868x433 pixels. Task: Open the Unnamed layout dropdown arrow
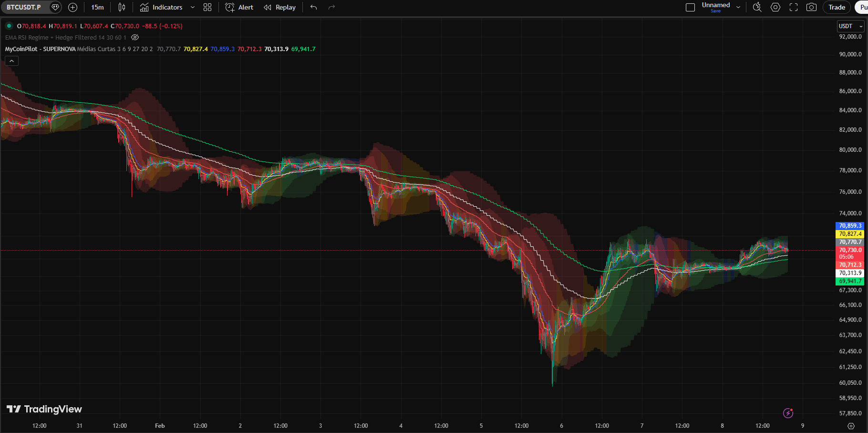[738, 7]
